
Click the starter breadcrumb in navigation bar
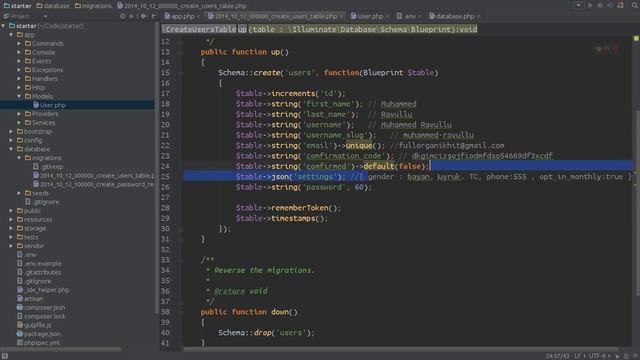17,6
